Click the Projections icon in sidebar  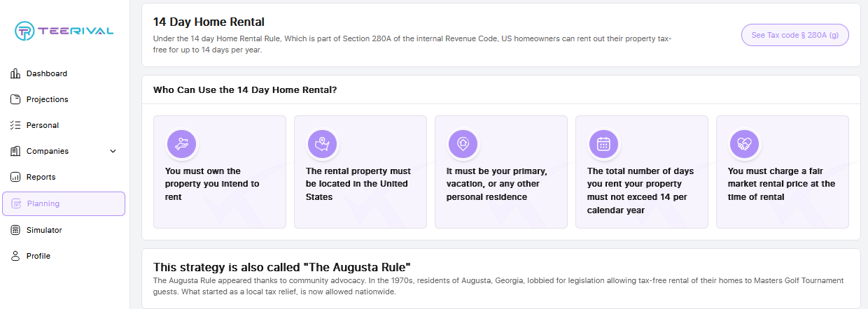(15, 99)
